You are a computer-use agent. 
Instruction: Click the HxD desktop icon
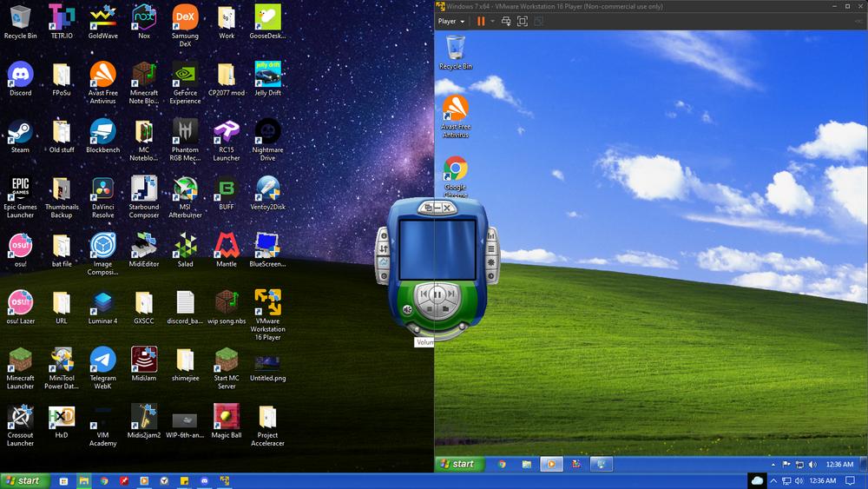click(x=62, y=421)
